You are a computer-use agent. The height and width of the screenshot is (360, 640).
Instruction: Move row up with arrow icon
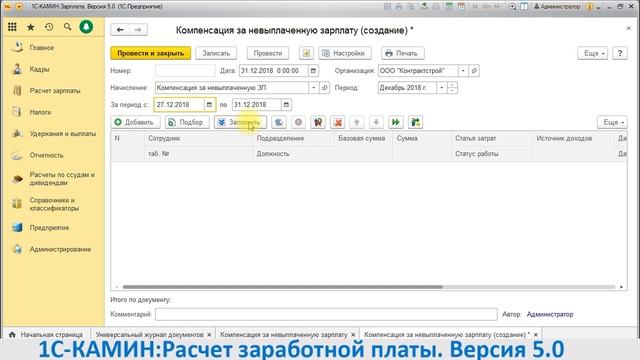tap(357, 122)
